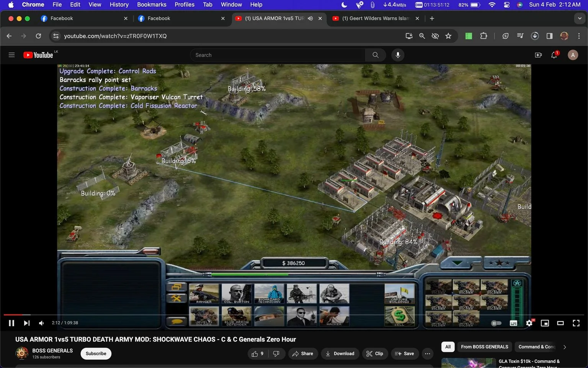Search with your voice microphone
Screen dimensions: 588x368
[x=398, y=55]
